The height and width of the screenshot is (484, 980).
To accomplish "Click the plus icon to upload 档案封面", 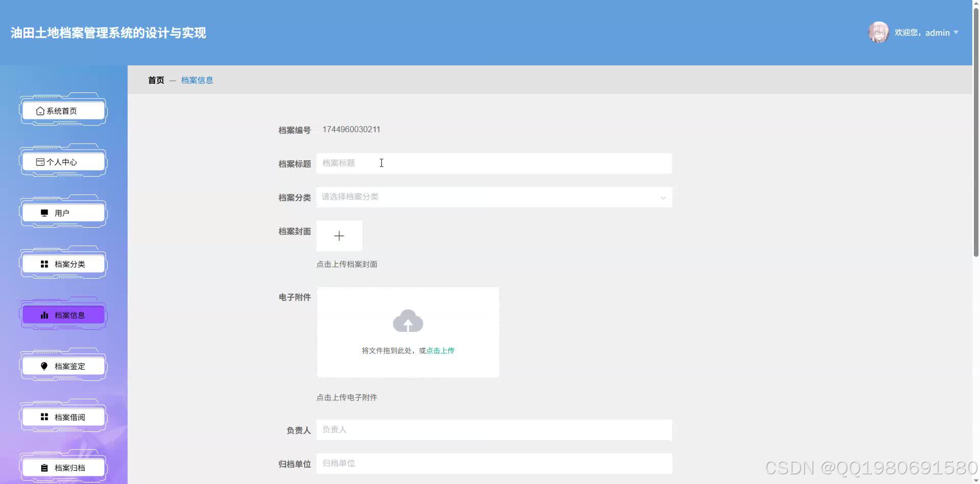I will tap(339, 235).
